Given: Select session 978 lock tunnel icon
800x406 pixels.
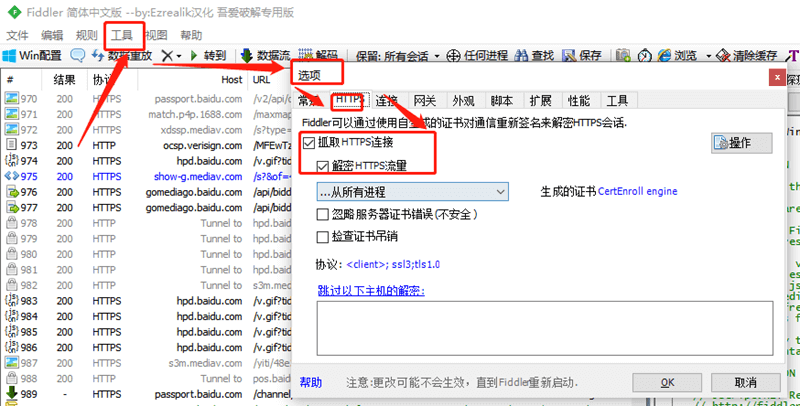Looking at the screenshot, I should pos(11,223).
